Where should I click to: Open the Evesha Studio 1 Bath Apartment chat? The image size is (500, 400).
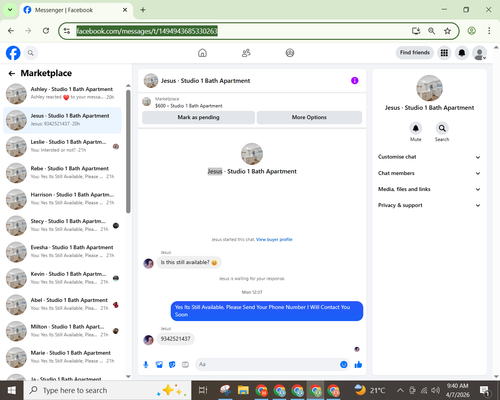62,251
